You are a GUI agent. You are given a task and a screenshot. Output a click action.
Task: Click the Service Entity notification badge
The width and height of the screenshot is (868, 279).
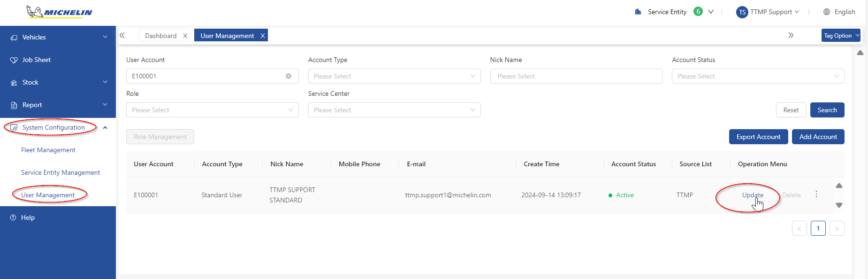(x=698, y=12)
